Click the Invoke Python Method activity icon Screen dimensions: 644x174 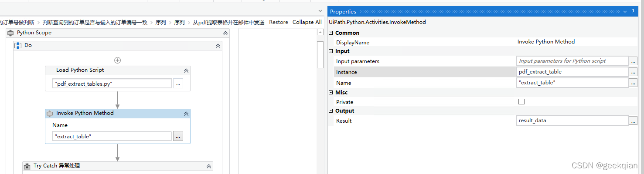tap(50, 113)
